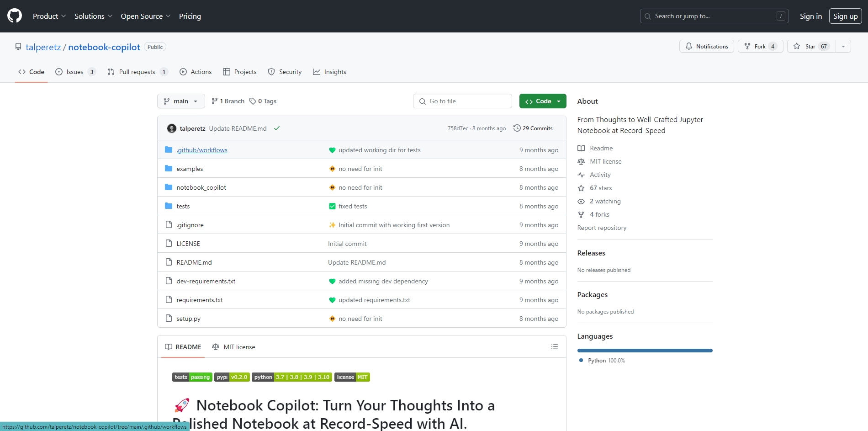Open the notebook_copilot folder
Screen dimensions: 868x431
click(201, 187)
